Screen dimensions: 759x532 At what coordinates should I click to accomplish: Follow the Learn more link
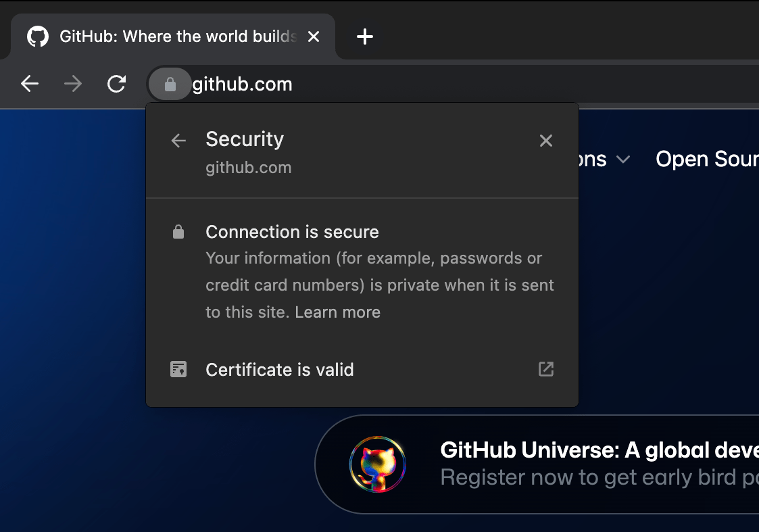pos(337,312)
